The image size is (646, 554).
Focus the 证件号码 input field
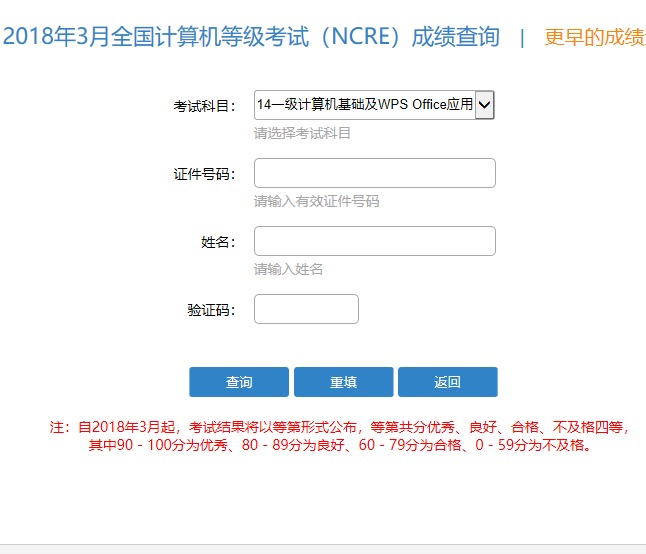pyautogui.click(x=375, y=173)
